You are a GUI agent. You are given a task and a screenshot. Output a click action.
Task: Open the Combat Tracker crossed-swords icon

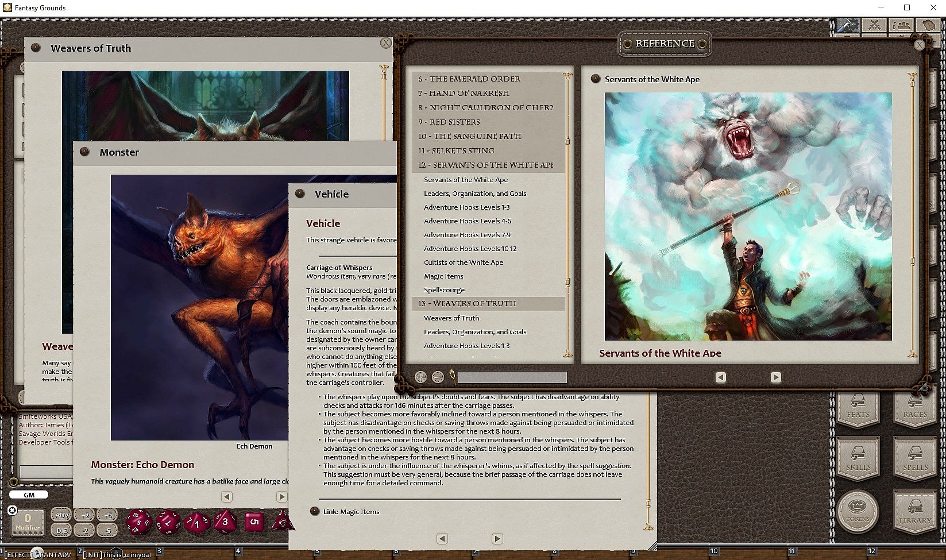(875, 25)
